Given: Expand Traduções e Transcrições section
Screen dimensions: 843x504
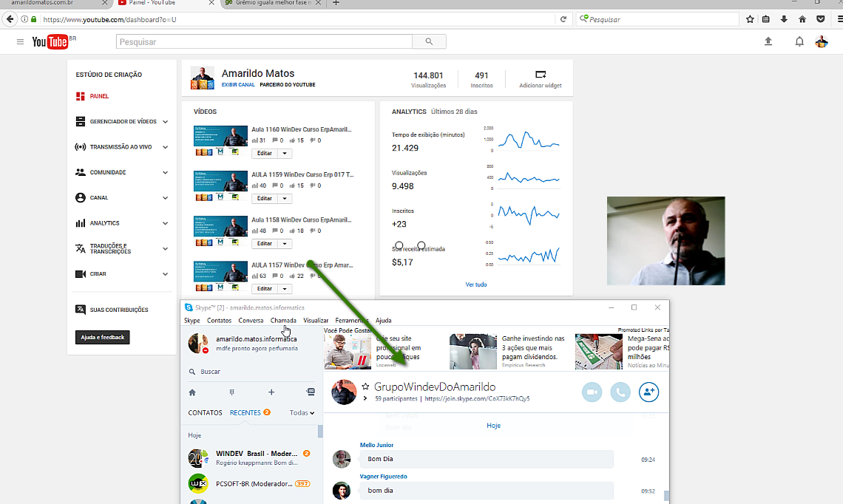Looking at the screenshot, I should (165, 249).
